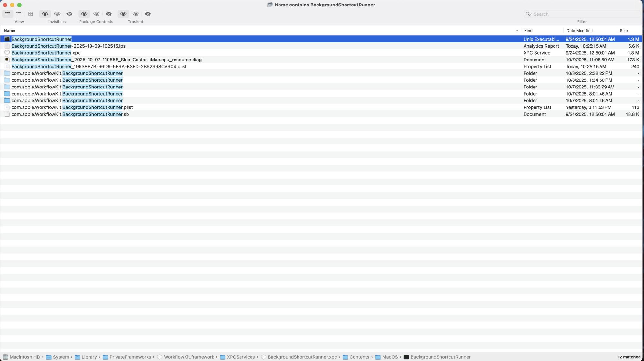Sort results by Kind column
The image size is (644, 361).
coord(528,31)
